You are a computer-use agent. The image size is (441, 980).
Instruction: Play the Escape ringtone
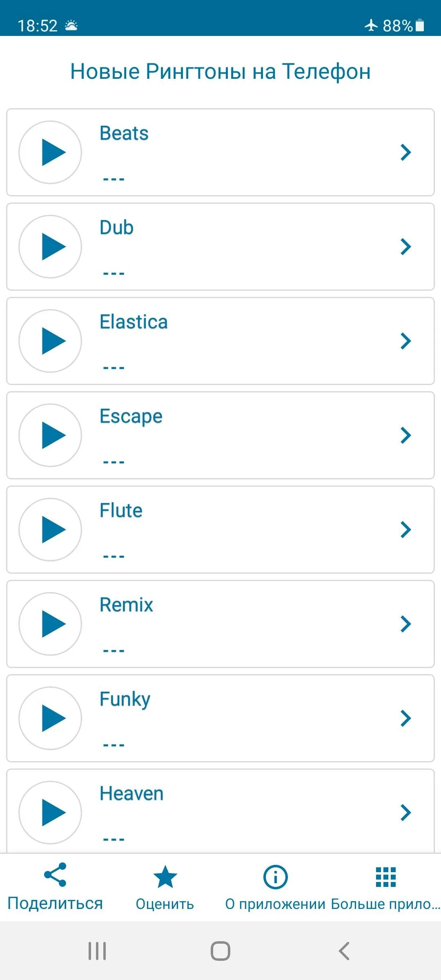click(x=50, y=435)
